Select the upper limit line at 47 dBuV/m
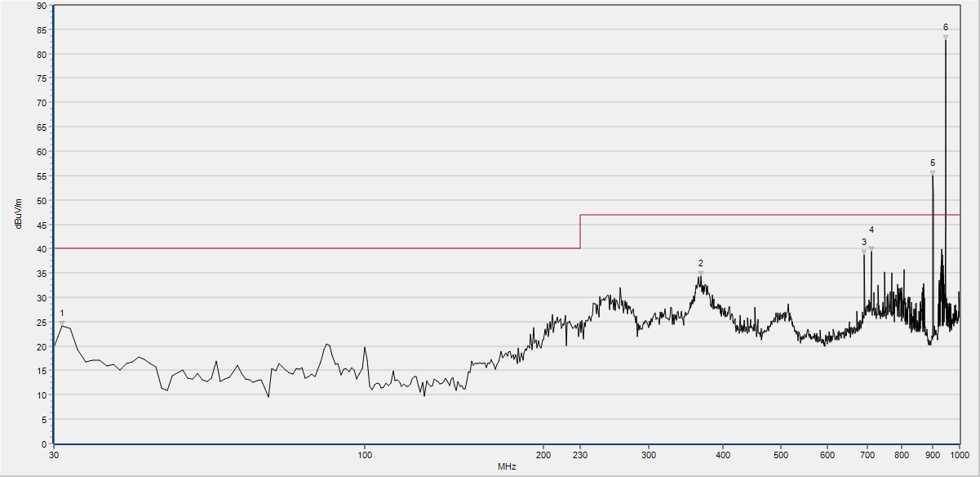 tap(767, 215)
